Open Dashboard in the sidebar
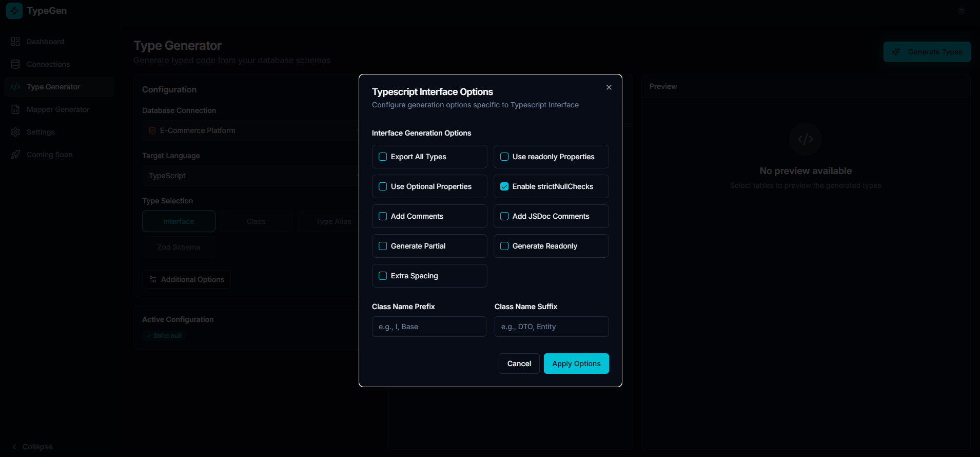Screen dimensions: 980x457 pos(59,42)
